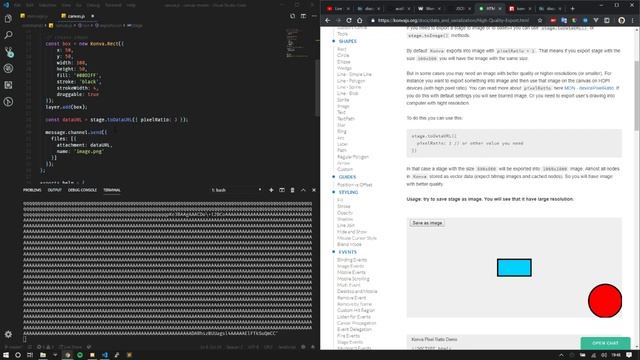The image size is (640, 360).
Task: Close the active Konva Chrome tab
Action: [x=500, y=8]
